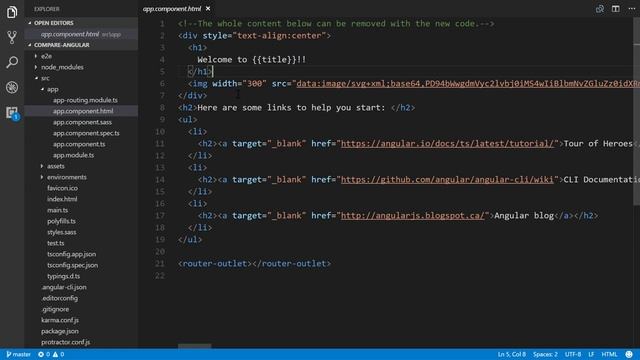The height and width of the screenshot is (360, 640).
Task: Open .angular-cli.json file
Action: (x=64, y=287)
